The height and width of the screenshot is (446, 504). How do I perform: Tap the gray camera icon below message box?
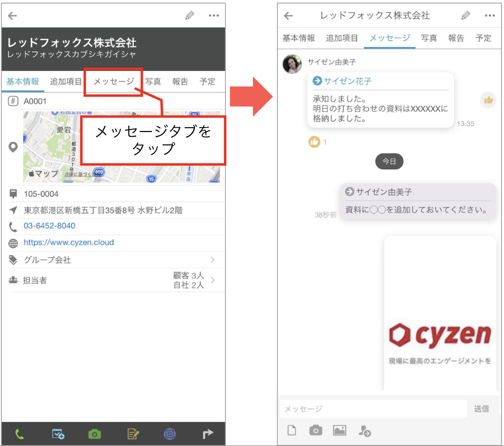point(316,430)
